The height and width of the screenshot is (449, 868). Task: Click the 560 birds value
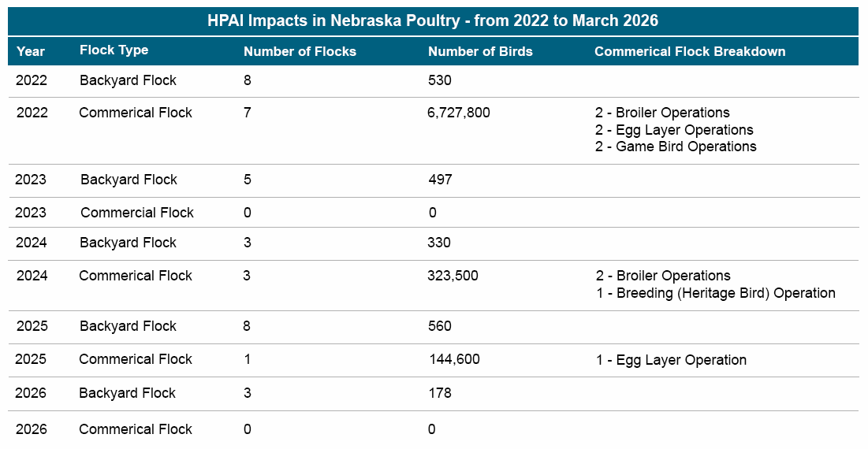tap(439, 326)
